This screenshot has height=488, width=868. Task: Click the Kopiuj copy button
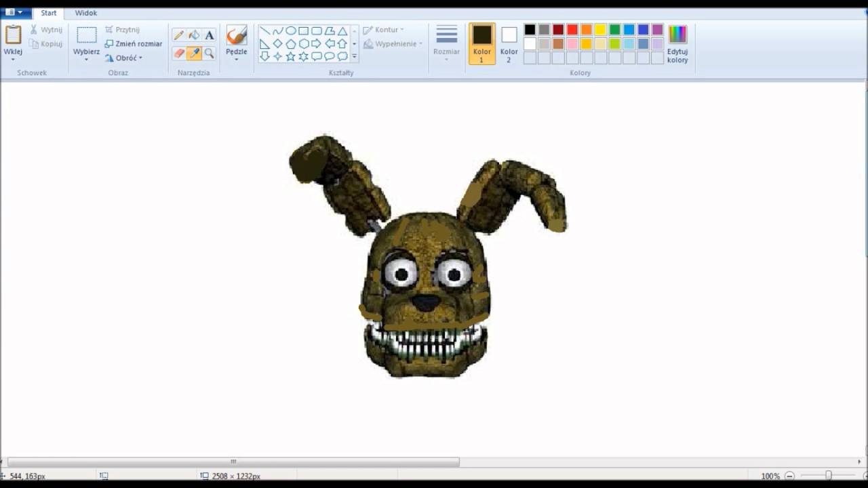[x=45, y=44]
